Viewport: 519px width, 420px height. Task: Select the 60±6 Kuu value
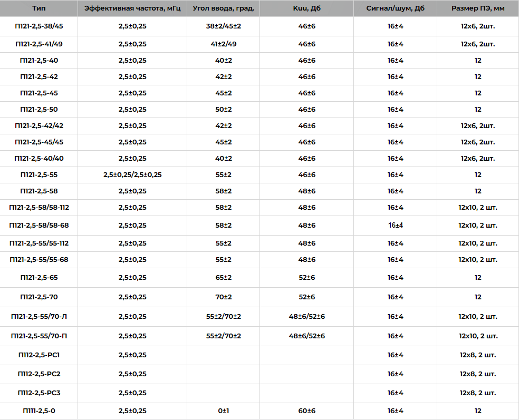point(306,411)
